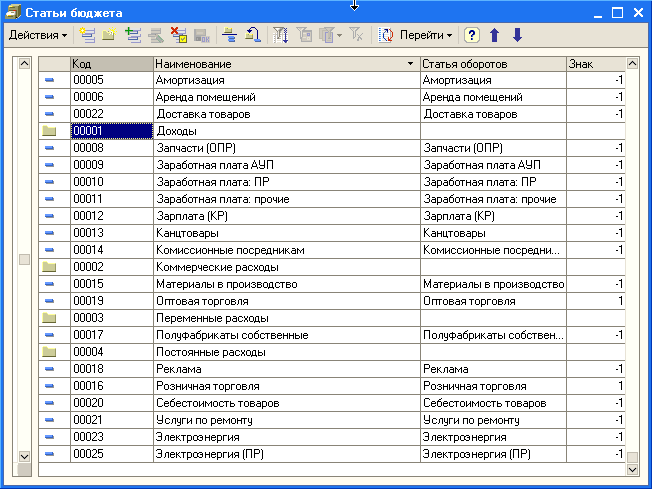The width and height of the screenshot is (652, 489).
Task: Click the Add new item icon
Action: tap(88, 35)
